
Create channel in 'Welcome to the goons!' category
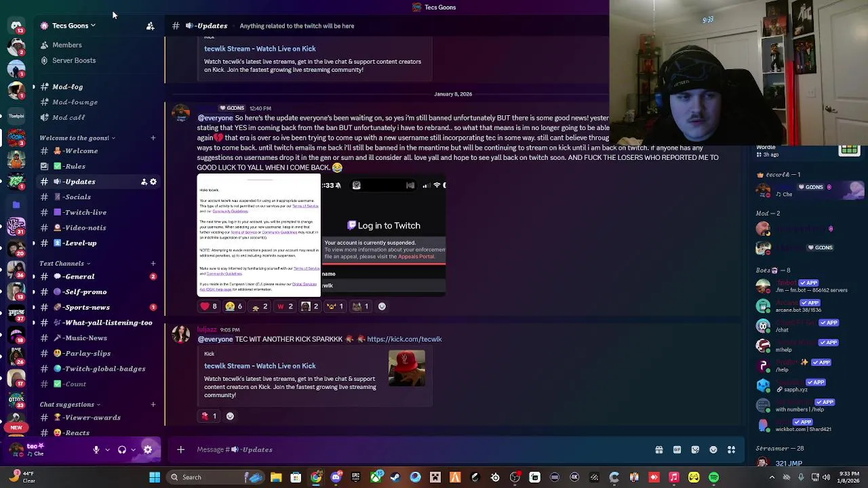point(153,138)
